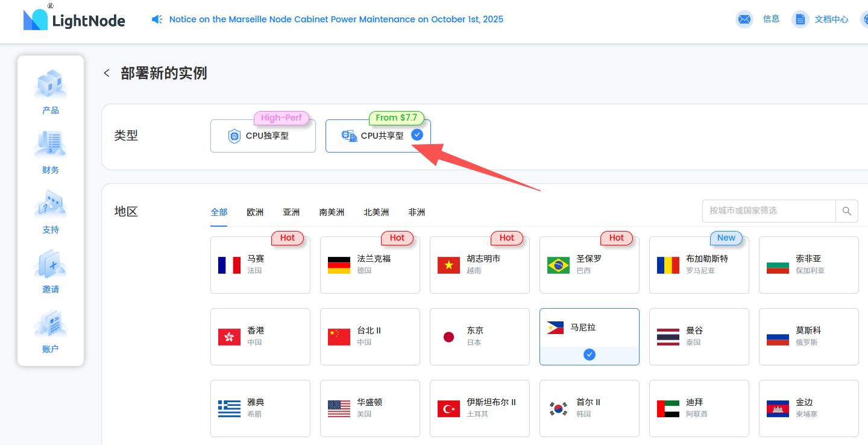Click the city or country filter field

(769, 211)
